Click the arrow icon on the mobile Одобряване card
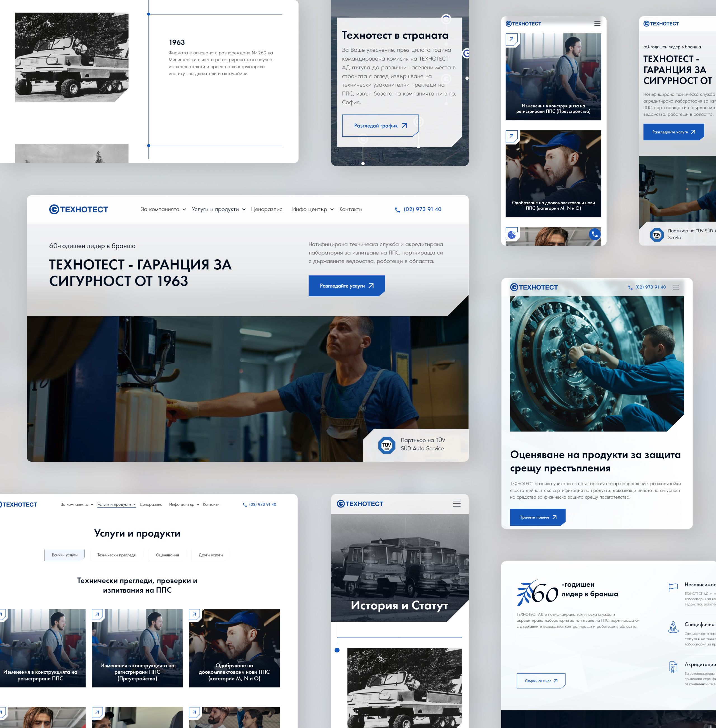Screen dimensions: 716x728 pyautogui.click(x=512, y=136)
